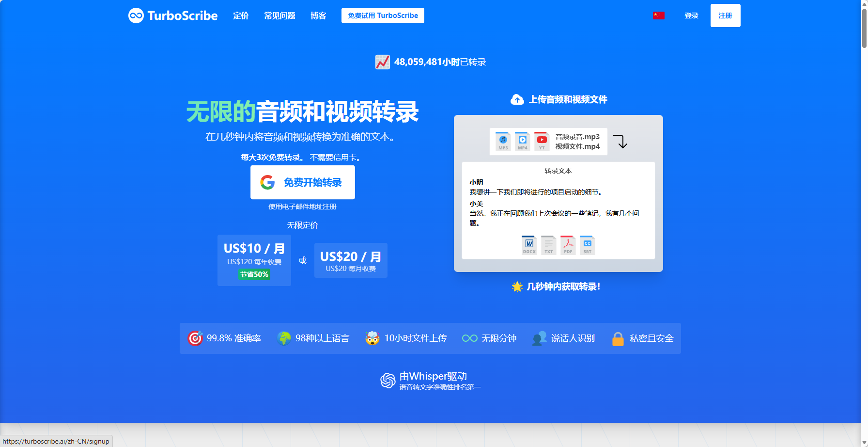Viewport: 868px width, 447px height.
Task: Click the speaker name 小美
Action: point(476,204)
